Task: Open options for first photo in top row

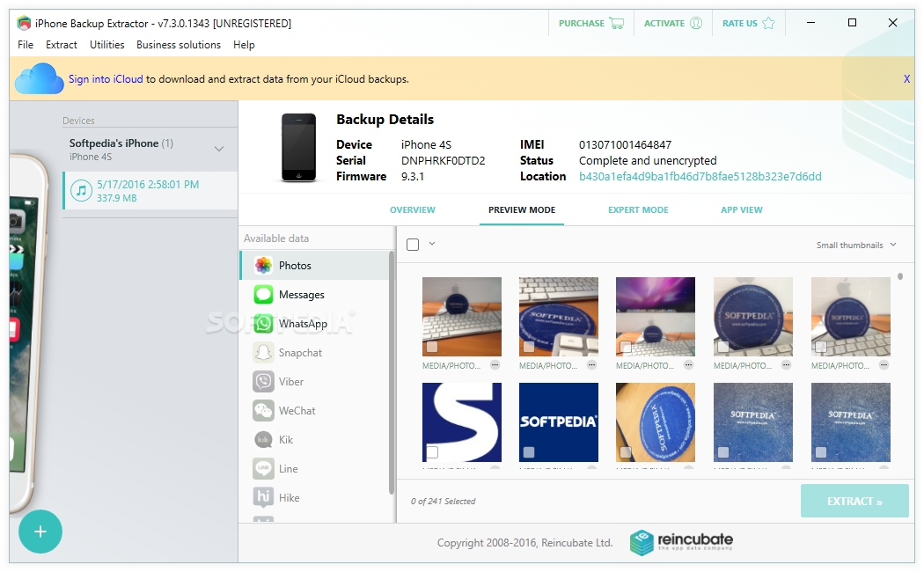Action: click(x=495, y=365)
